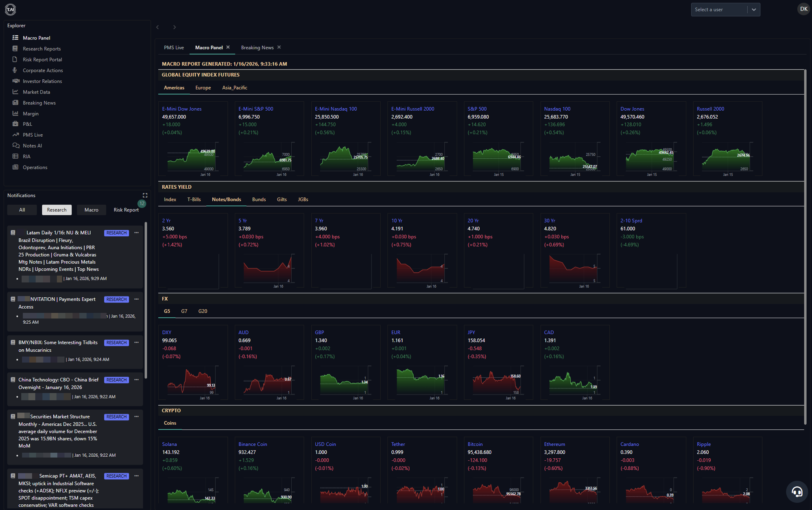Close the Breaking News tab
This screenshot has height=510, width=812.
point(279,47)
